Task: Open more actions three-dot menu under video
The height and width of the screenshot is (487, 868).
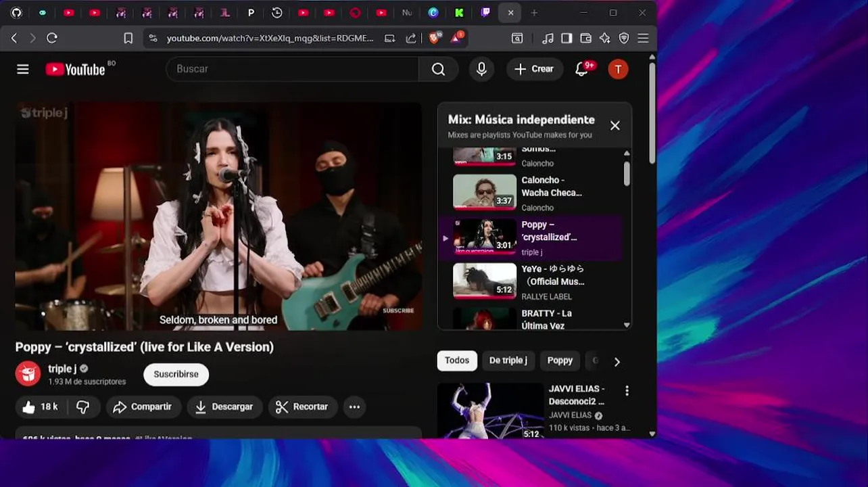Action: tap(354, 407)
